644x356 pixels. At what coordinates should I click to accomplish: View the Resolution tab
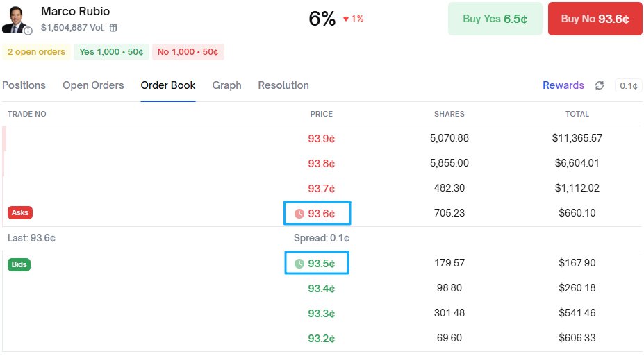(283, 85)
